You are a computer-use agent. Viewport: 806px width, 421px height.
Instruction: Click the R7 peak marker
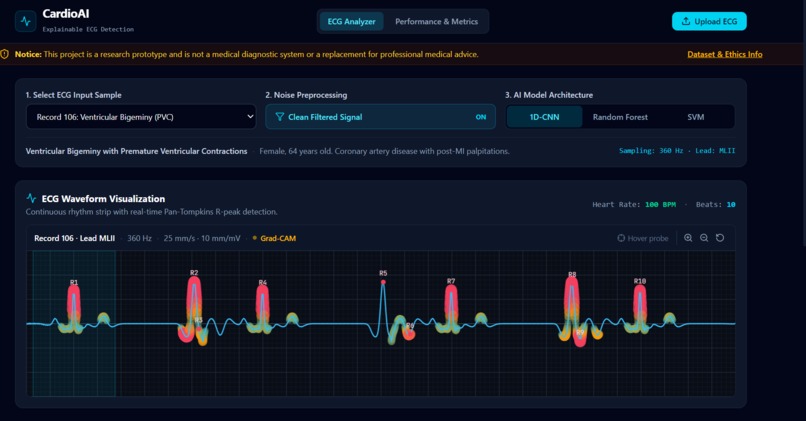click(x=451, y=281)
